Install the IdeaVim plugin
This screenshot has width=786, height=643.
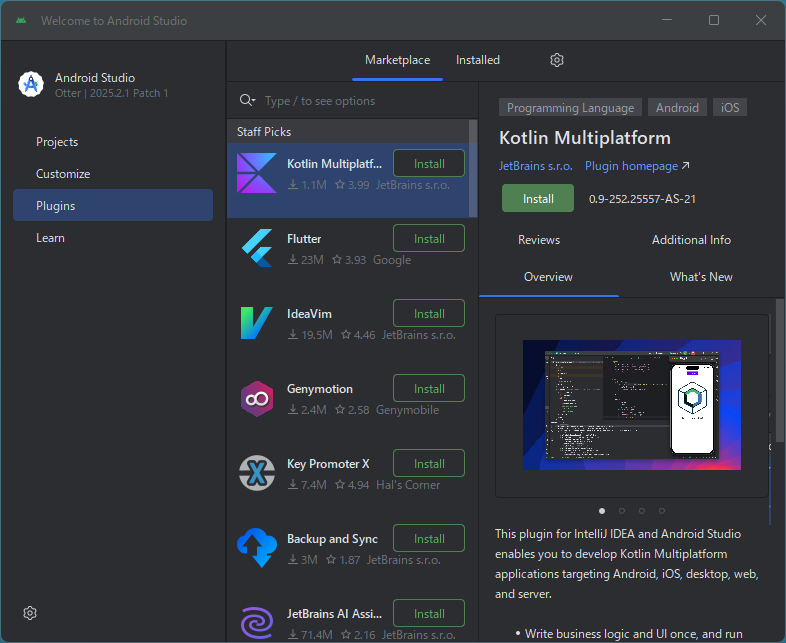coord(429,314)
